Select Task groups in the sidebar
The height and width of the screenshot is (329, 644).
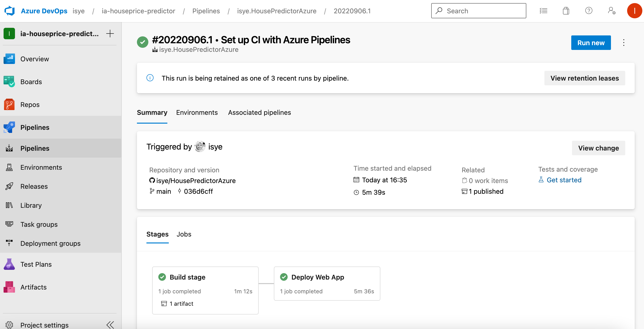(39, 224)
